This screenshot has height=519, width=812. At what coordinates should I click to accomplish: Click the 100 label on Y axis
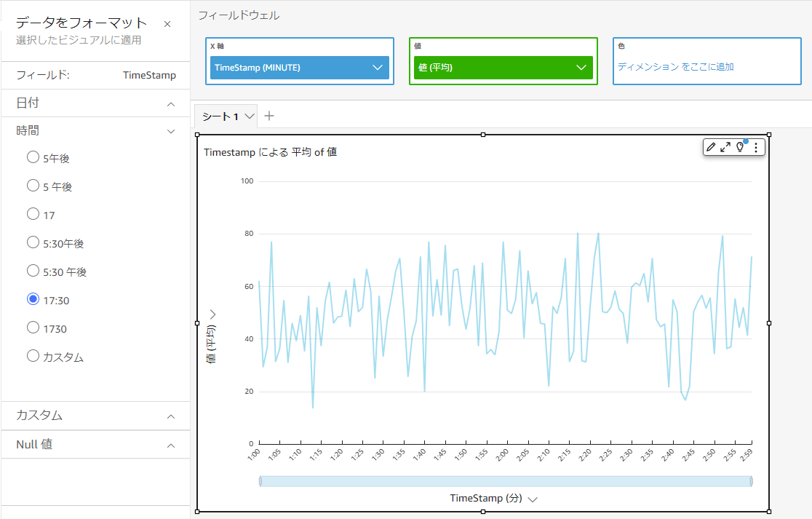pos(247,181)
